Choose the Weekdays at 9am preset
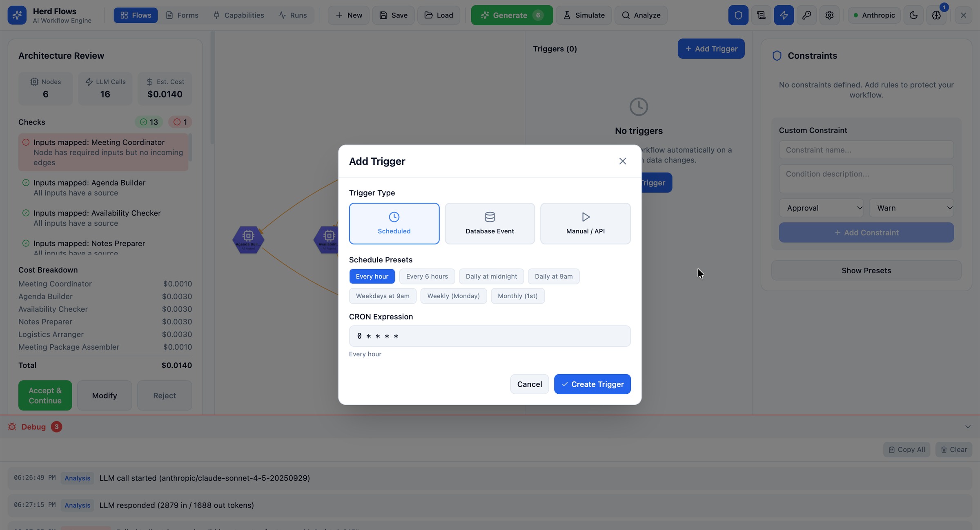980x530 pixels. (x=383, y=296)
